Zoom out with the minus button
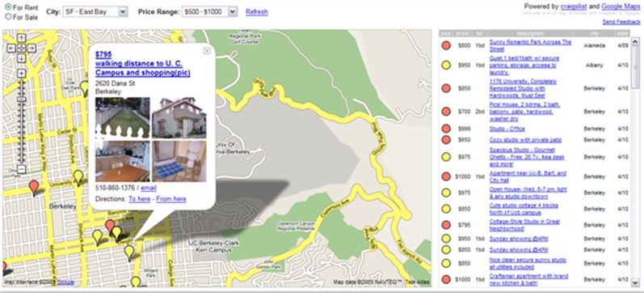 [22, 169]
